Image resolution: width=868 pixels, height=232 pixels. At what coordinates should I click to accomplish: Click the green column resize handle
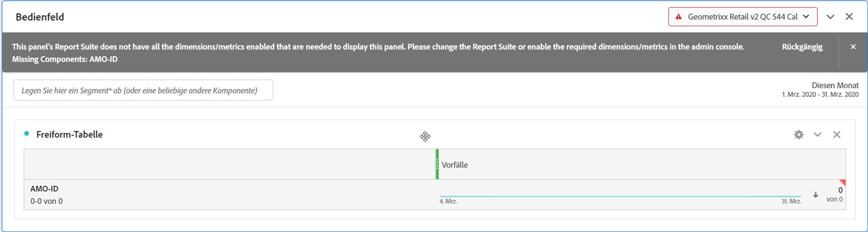click(x=437, y=164)
